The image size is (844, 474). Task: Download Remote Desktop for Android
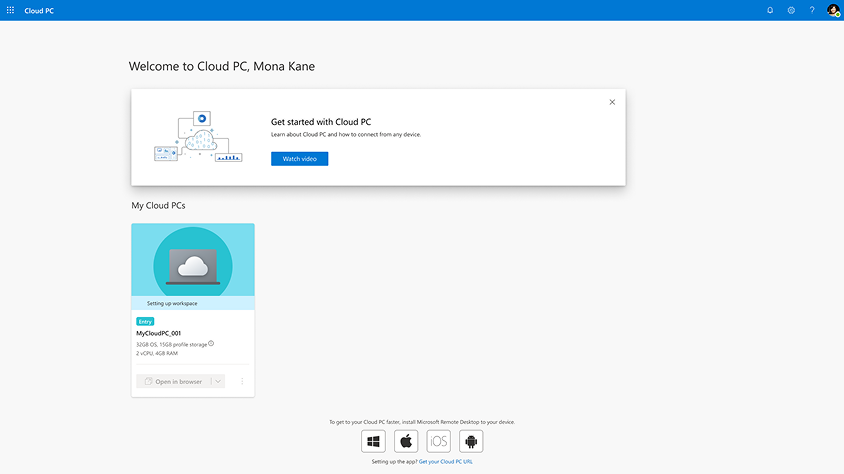[x=471, y=441]
